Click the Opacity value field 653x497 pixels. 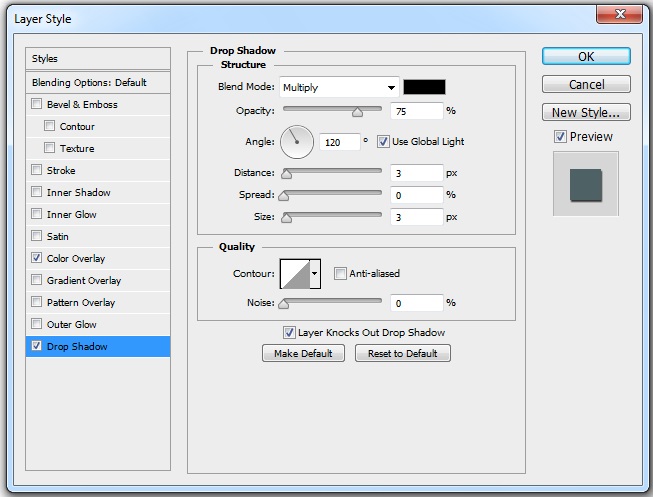click(x=416, y=111)
